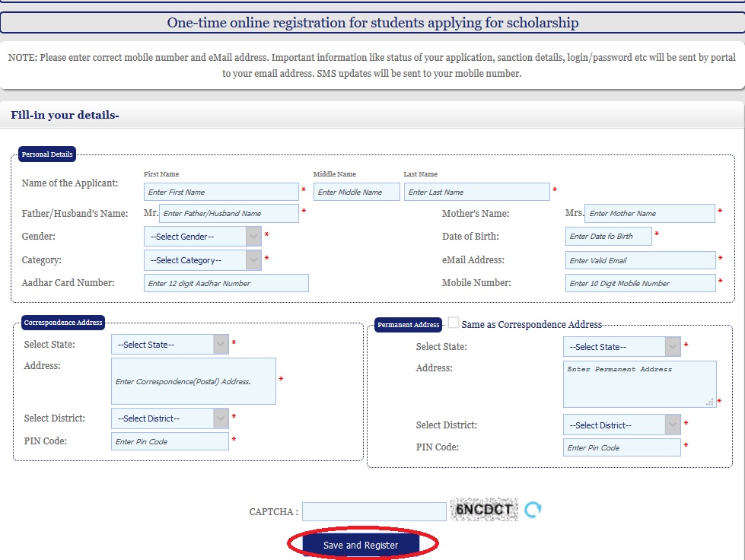Viewport: 745px width, 560px height.
Task: Click the Aadhar Card Number label
Action: click(68, 282)
